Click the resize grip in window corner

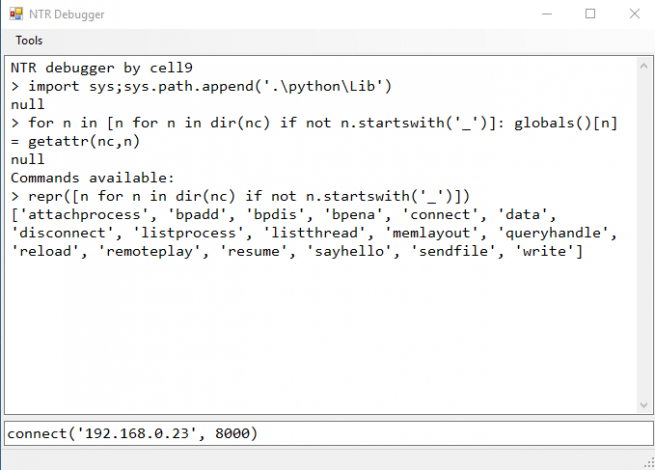pos(647,462)
